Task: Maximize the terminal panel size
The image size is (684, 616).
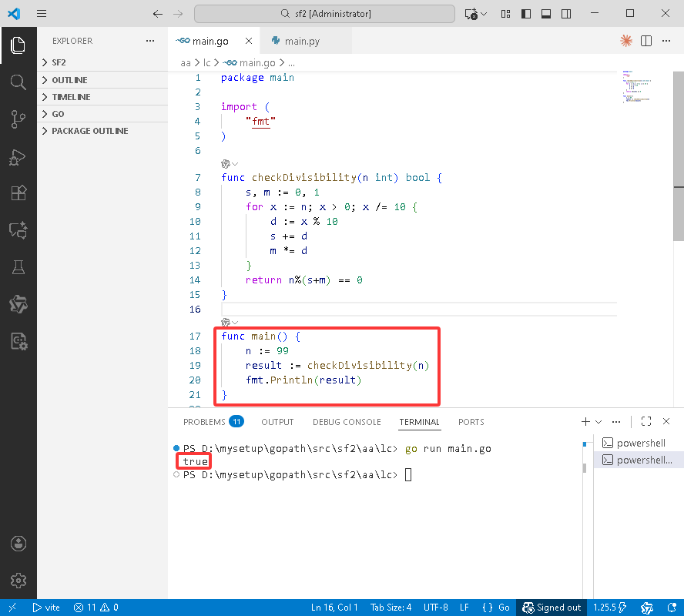Action: point(646,421)
